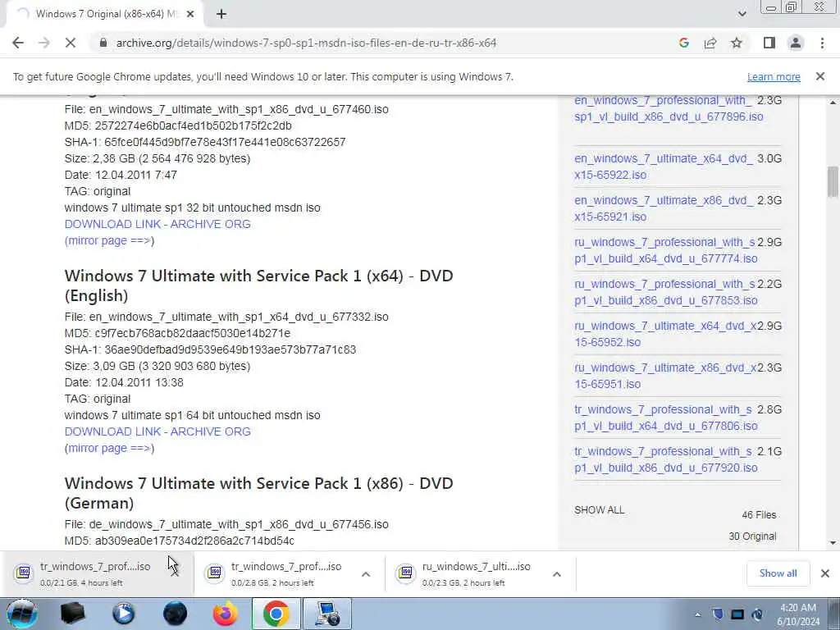Bookmark this page with the star
The image size is (840, 630).
click(737, 43)
